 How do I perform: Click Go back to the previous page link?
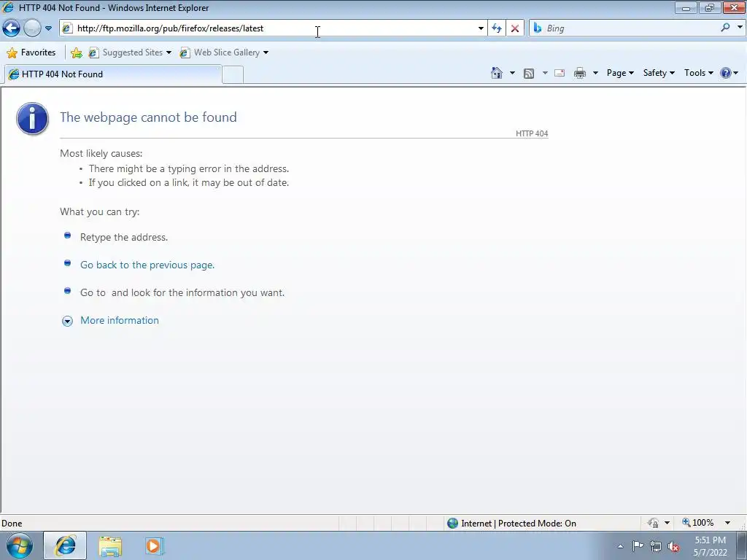tap(147, 265)
